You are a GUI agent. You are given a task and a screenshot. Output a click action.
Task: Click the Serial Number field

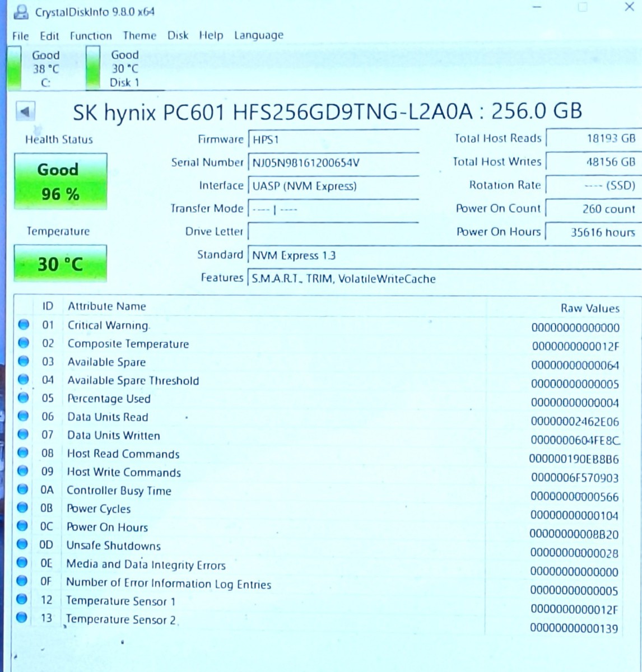pos(333,163)
